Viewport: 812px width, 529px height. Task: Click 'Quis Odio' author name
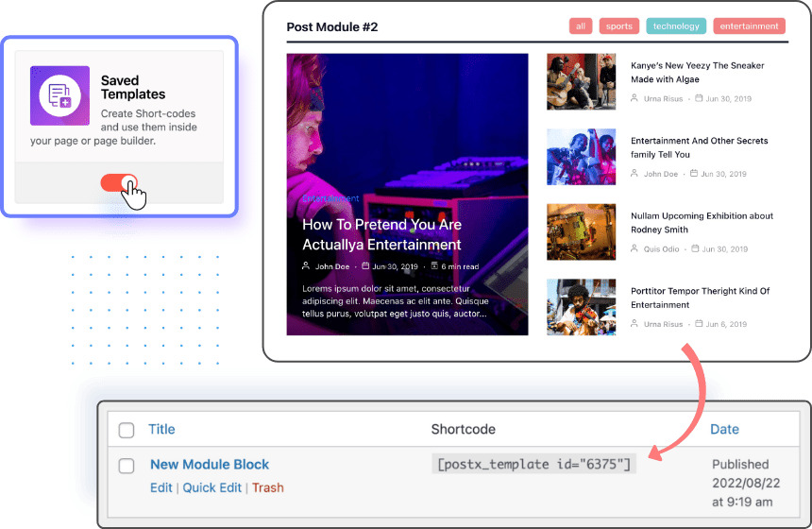click(661, 248)
